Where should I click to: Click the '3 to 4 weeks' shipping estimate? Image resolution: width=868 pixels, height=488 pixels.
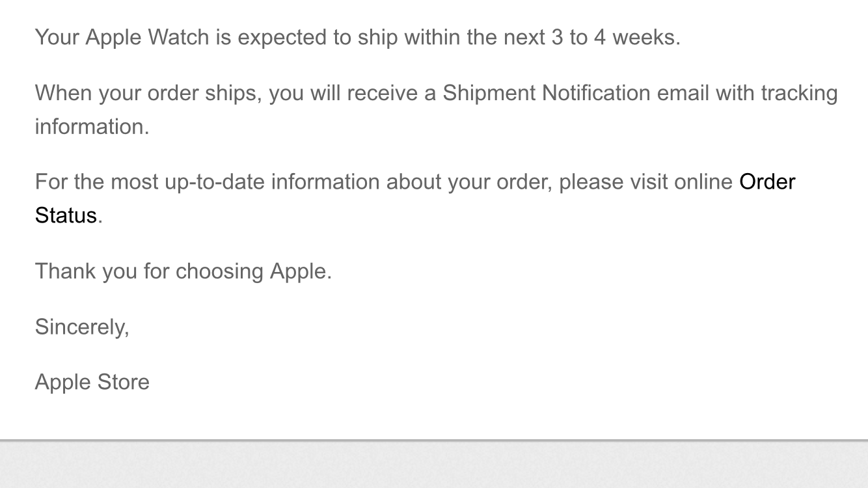click(x=614, y=37)
